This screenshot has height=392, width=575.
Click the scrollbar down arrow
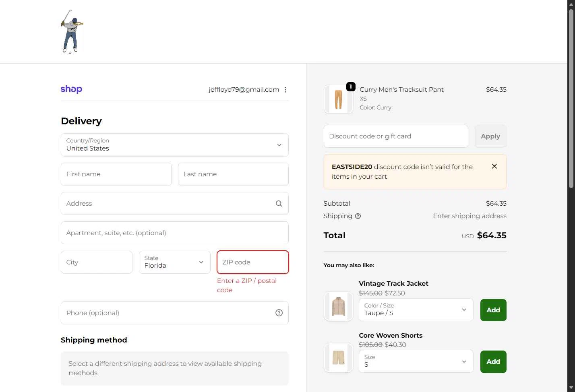[x=571, y=388]
